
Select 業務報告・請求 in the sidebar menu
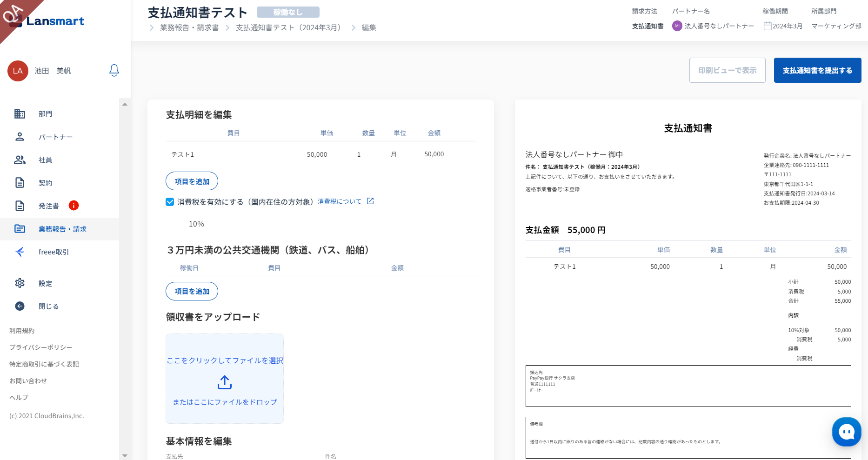pos(62,229)
